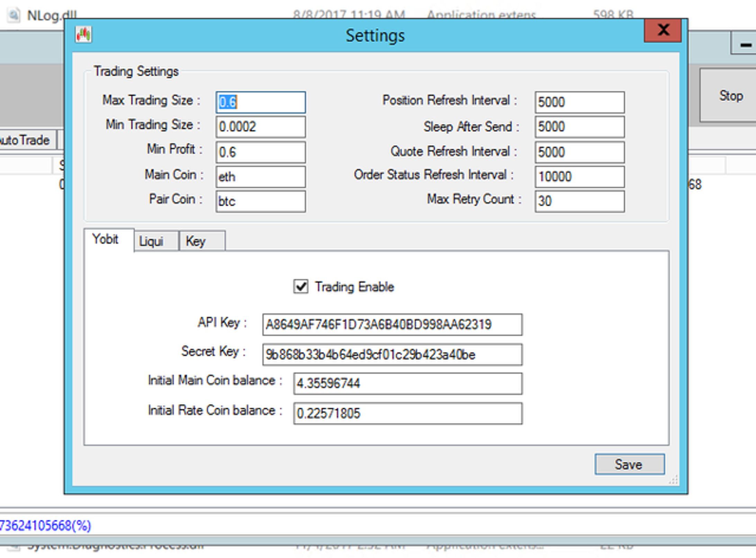The height and width of the screenshot is (558, 756).
Task: Focus the API Key text field
Action: tap(392, 325)
